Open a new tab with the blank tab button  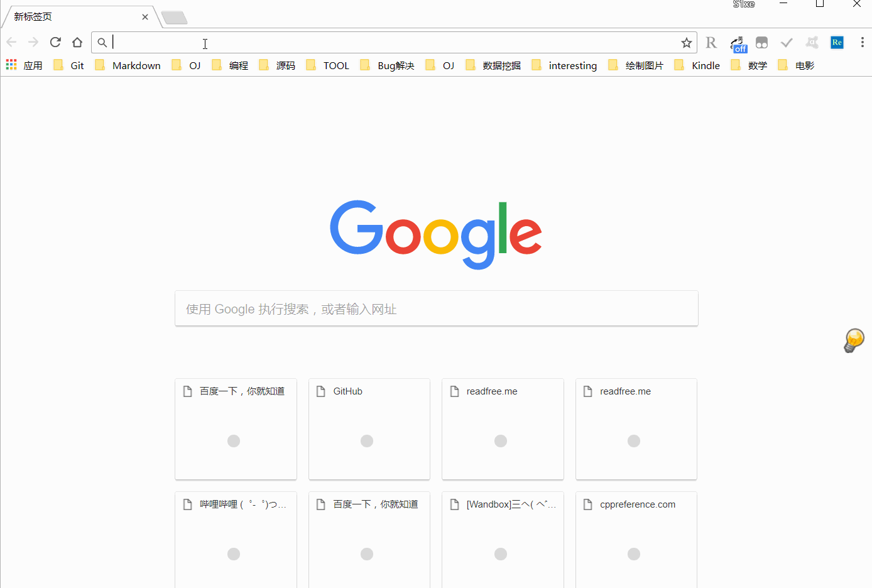pyautogui.click(x=174, y=18)
